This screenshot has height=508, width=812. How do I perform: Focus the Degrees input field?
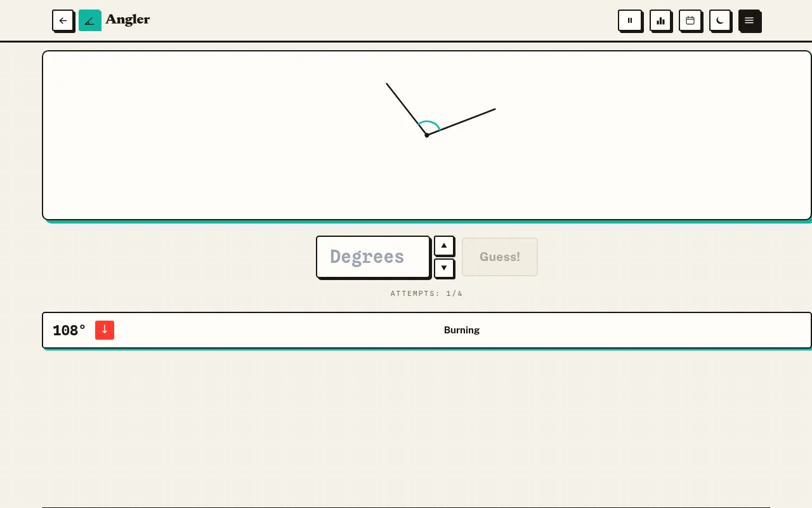click(373, 257)
